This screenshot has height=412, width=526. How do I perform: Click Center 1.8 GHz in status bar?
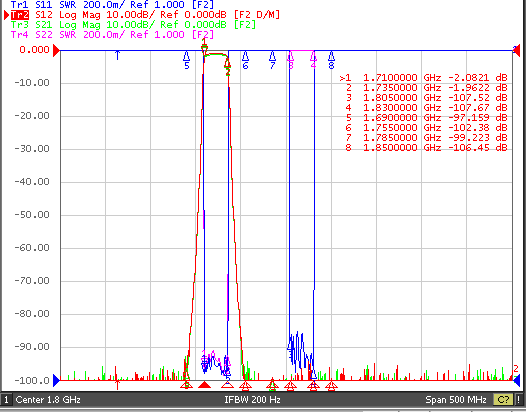coord(48,400)
